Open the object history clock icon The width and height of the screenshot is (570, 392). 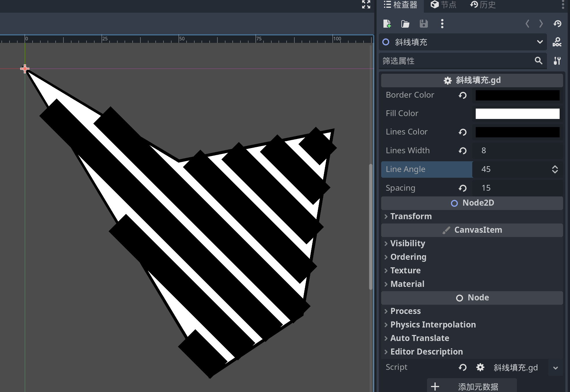(x=557, y=24)
